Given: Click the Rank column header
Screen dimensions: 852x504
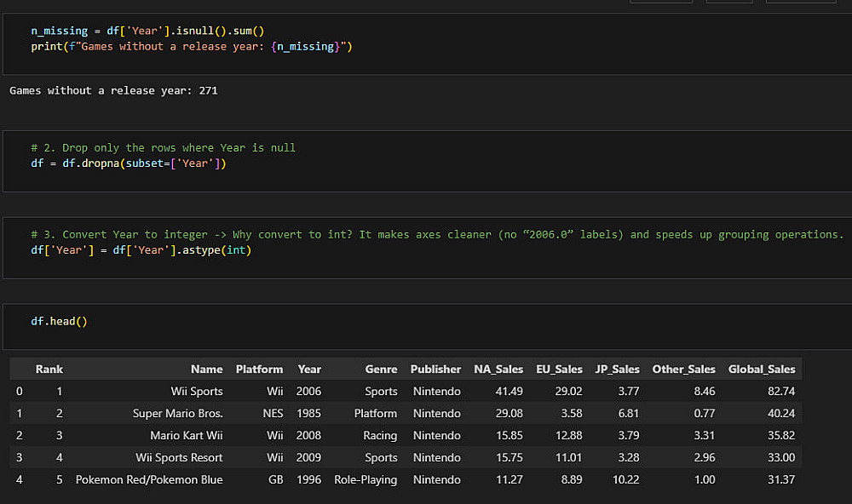Looking at the screenshot, I should tap(49, 369).
